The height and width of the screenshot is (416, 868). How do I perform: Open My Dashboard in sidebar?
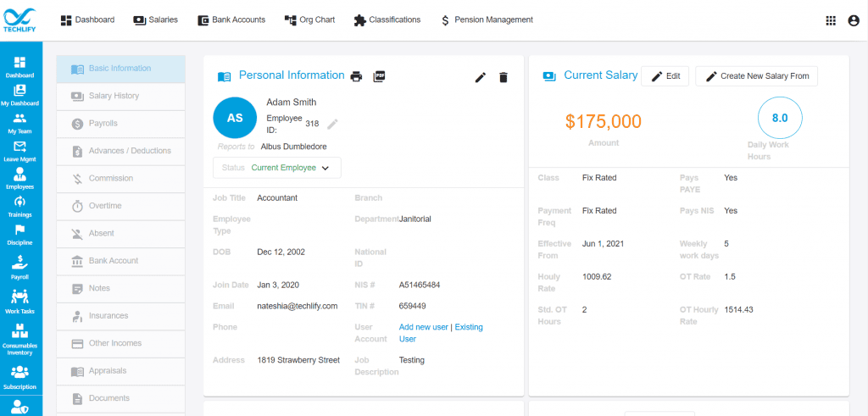click(20, 95)
